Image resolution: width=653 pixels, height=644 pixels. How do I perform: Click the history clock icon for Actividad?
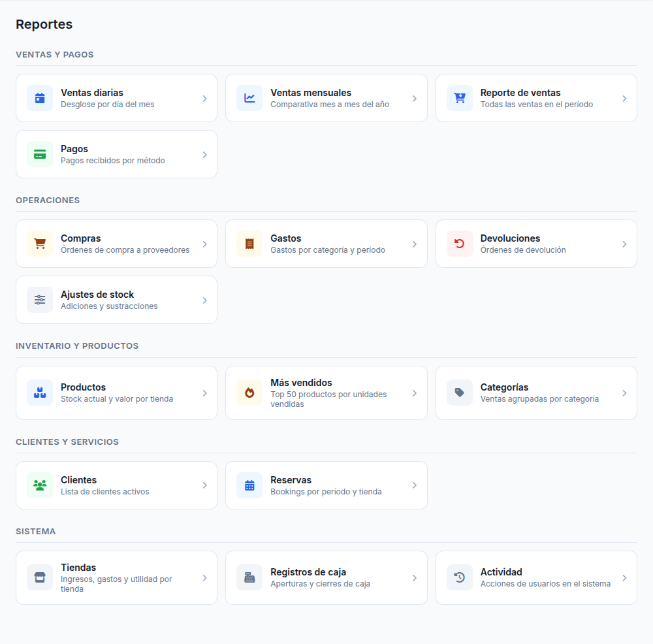[459, 578]
